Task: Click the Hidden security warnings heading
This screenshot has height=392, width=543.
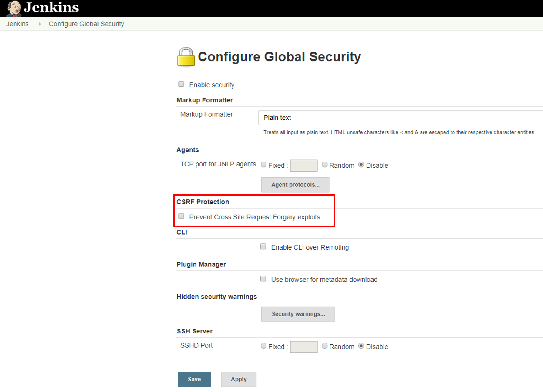Action: click(x=217, y=297)
